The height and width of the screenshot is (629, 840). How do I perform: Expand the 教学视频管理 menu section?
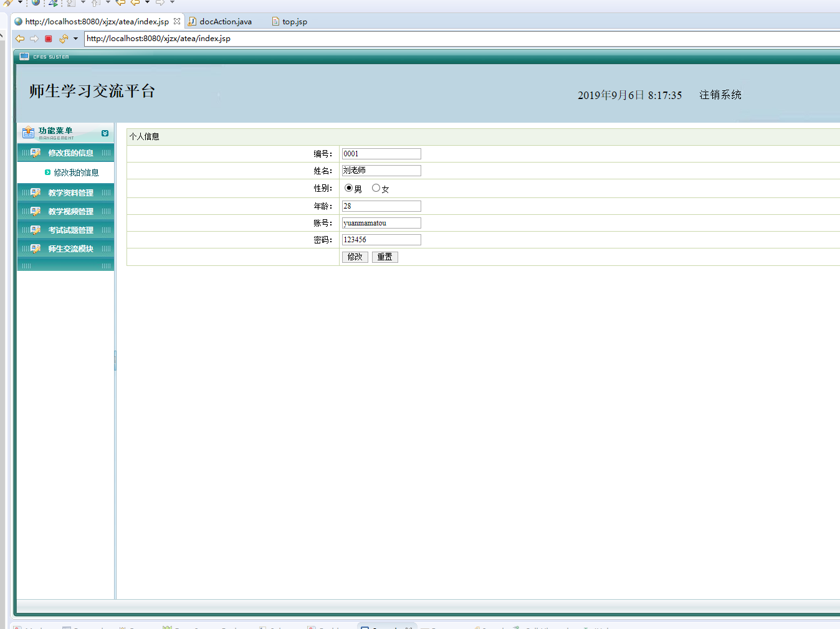click(70, 212)
